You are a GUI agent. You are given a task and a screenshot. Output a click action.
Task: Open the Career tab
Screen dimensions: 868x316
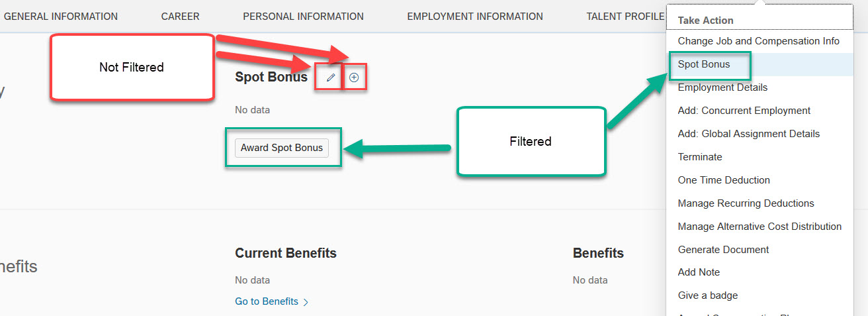(x=180, y=17)
